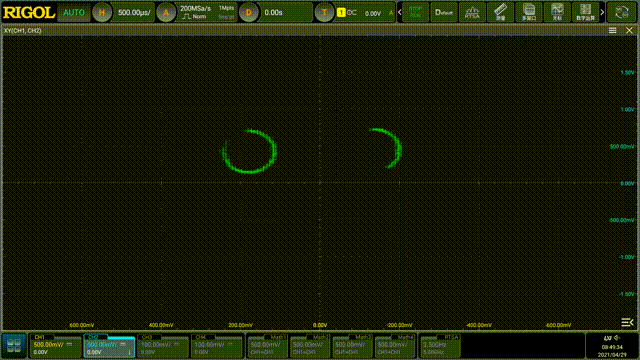Click the AUTO trigger status button
Image resolution: width=640 pixels, height=360 pixels.
(73, 13)
